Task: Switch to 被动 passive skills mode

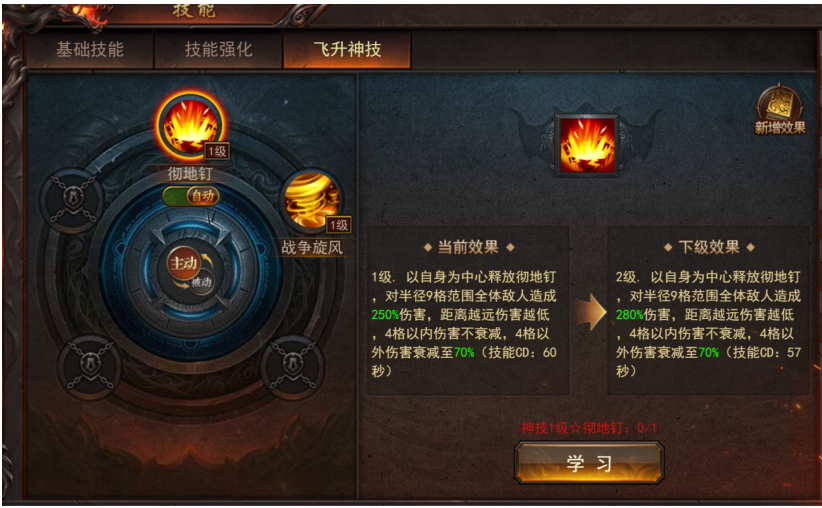Action: (201, 283)
